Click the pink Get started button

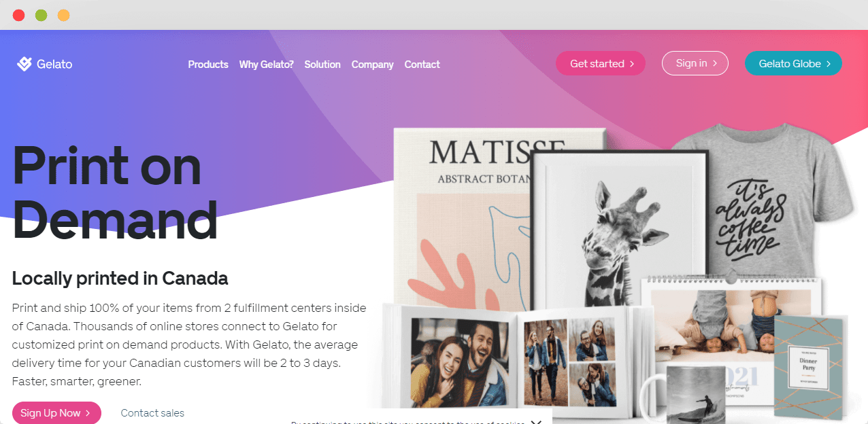pos(601,63)
